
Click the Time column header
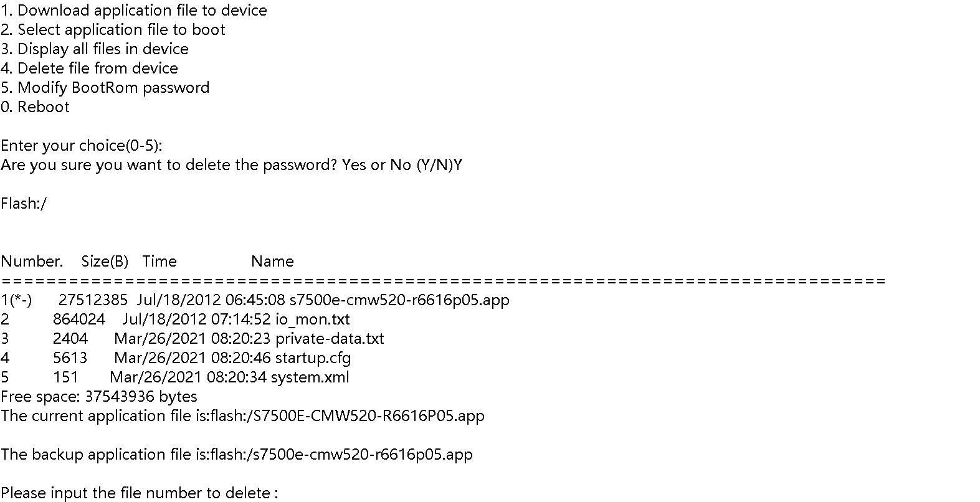[159, 262]
